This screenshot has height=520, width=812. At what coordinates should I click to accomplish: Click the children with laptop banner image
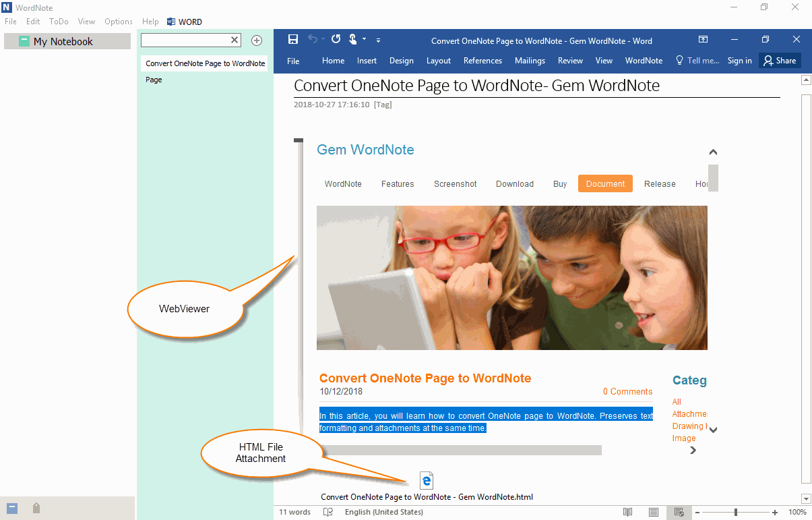pos(512,278)
